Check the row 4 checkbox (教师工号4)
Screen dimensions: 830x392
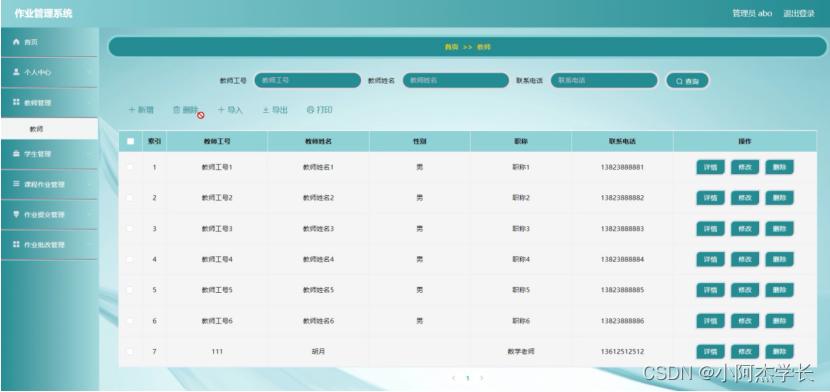coord(130,259)
